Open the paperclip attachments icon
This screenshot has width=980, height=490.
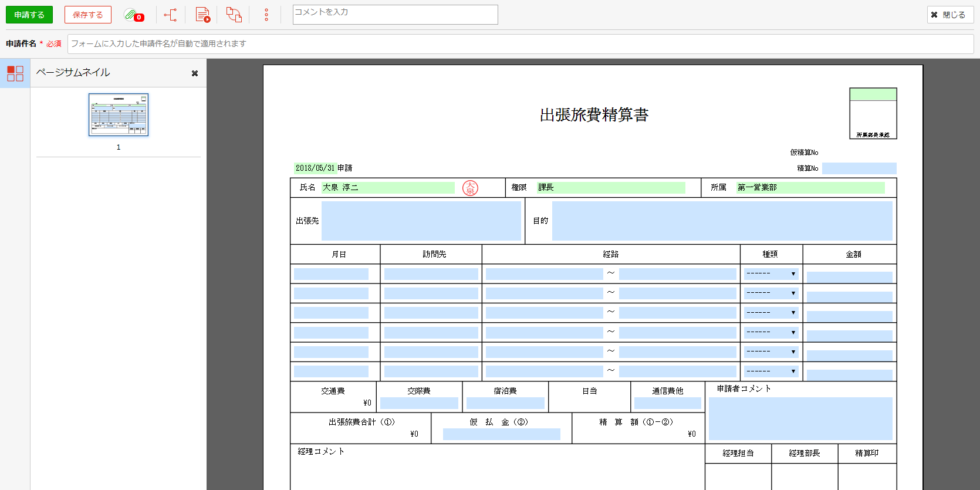tap(134, 15)
